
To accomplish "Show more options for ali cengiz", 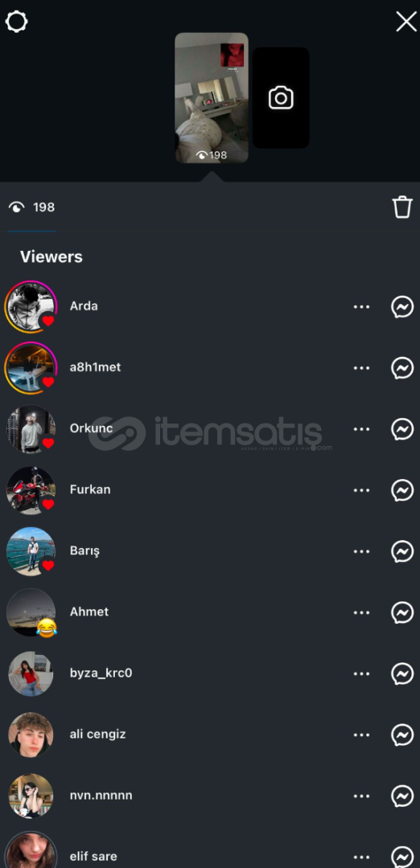I will point(361,735).
